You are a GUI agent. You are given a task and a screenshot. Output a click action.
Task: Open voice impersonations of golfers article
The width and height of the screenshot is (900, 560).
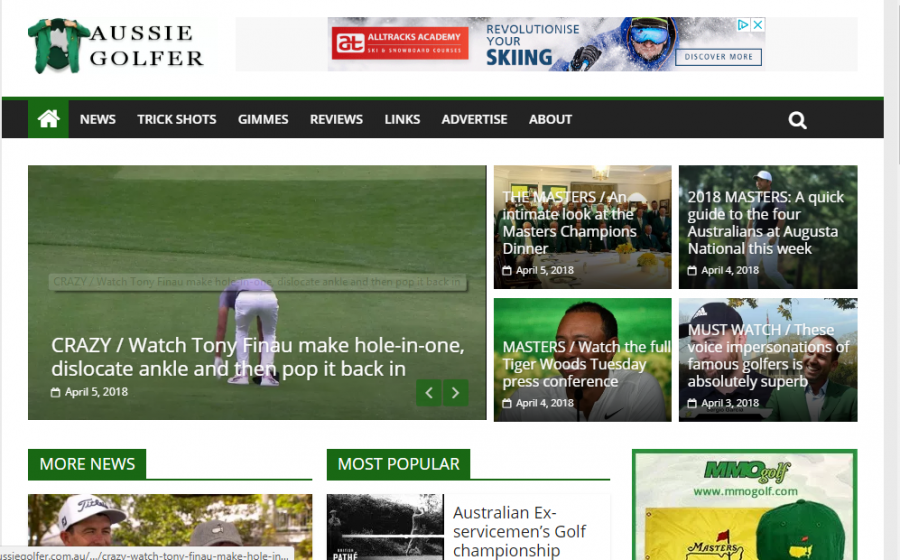(x=768, y=355)
